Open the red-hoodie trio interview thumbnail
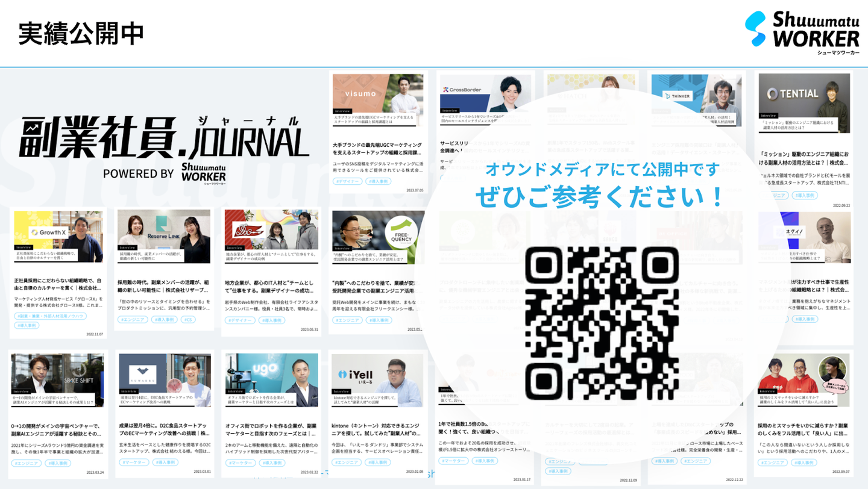The width and height of the screenshot is (868, 489). (x=804, y=380)
